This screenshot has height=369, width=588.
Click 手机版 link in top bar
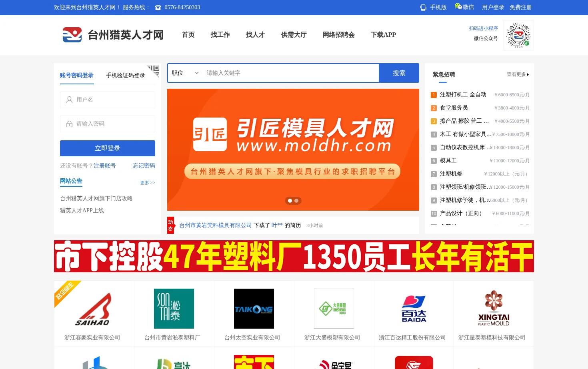tap(438, 7)
